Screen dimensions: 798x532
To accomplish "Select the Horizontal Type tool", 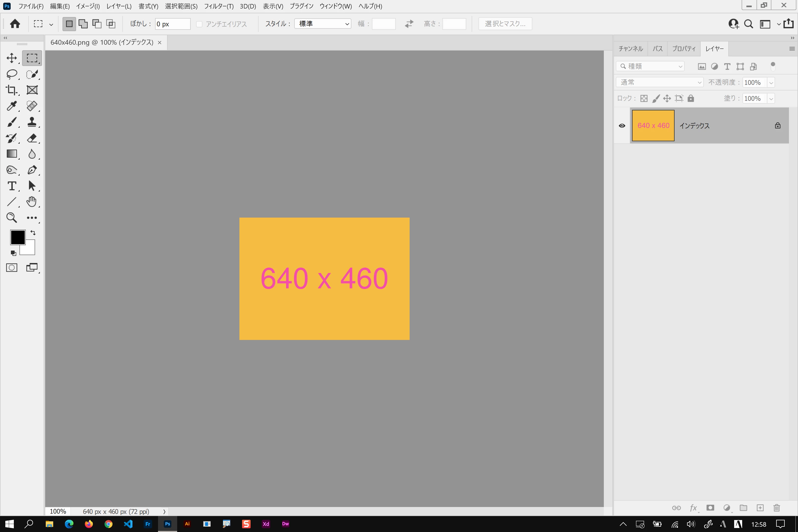I will click(12, 186).
